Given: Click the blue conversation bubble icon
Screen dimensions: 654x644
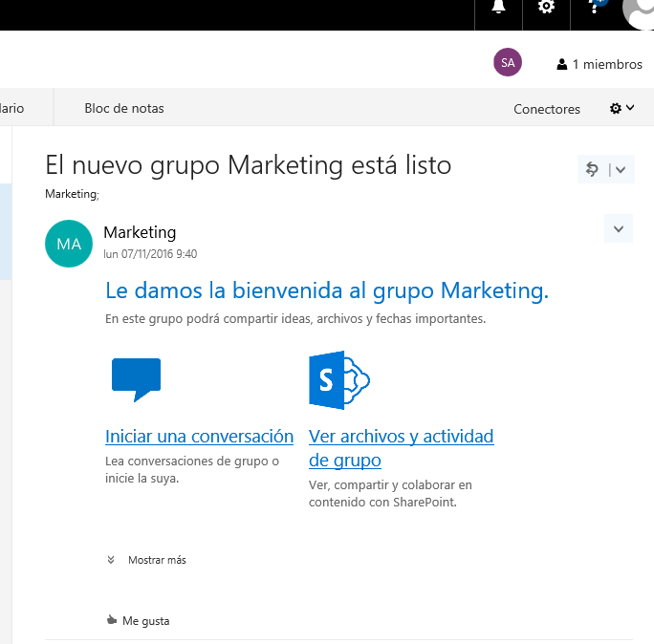Looking at the screenshot, I should pos(136,379).
